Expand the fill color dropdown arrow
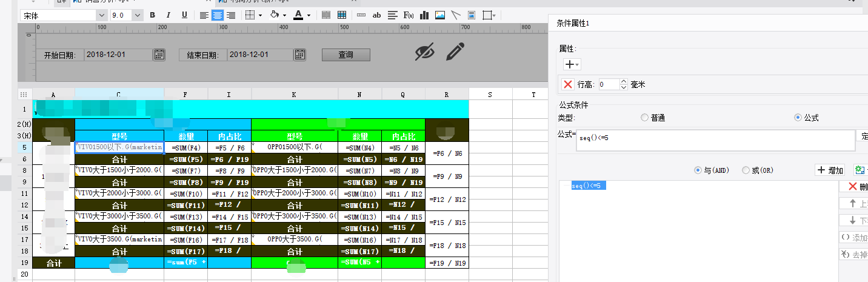 click(x=284, y=15)
